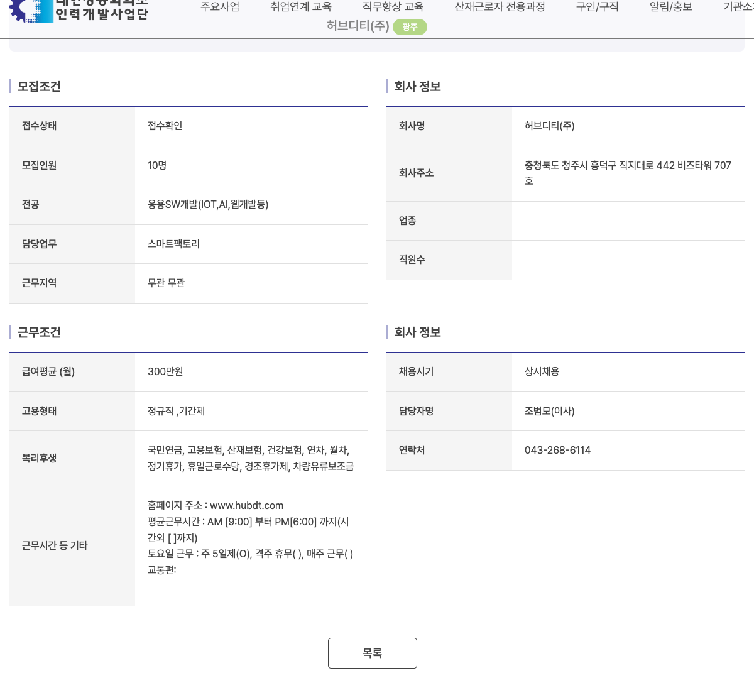Screen dimensions: 754x700
Task: Click the 접수상태 label cell
Action: pyautogui.click(x=72, y=126)
